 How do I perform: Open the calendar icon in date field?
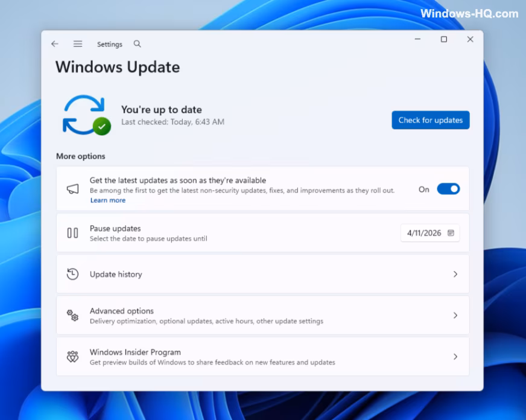click(x=451, y=233)
